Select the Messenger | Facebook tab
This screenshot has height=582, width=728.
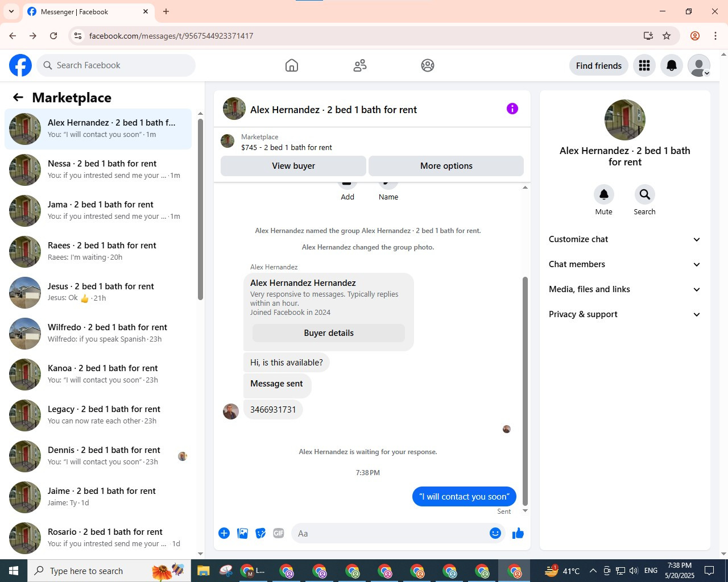(x=88, y=12)
